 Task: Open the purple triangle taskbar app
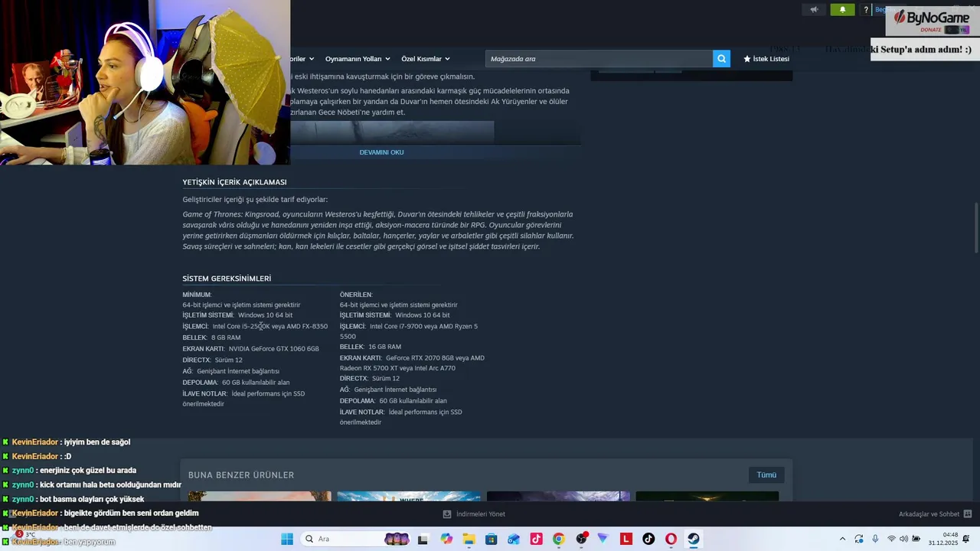coord(603,539)
